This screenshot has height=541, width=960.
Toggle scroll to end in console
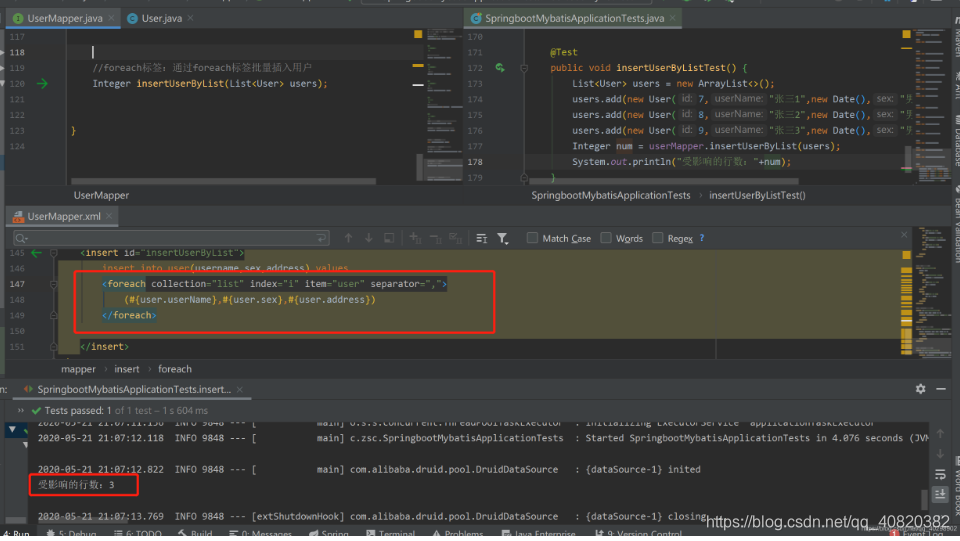(x=940, y=493)
